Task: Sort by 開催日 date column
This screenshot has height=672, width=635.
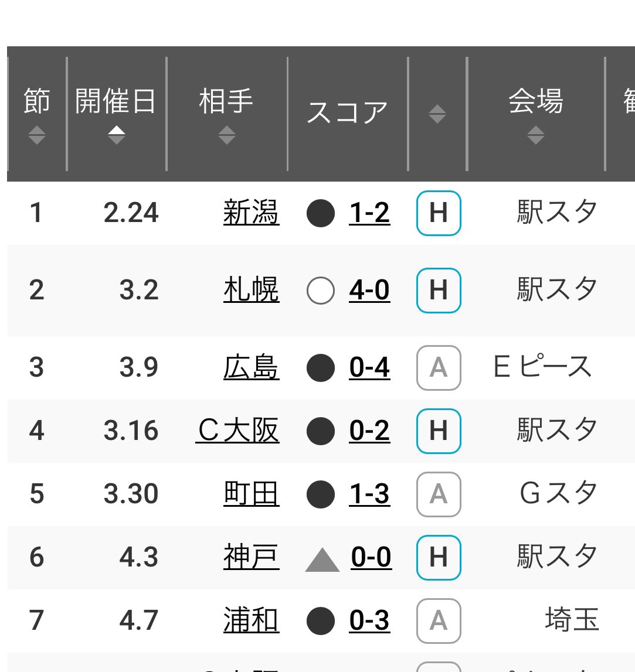Action: coord(116,135)
